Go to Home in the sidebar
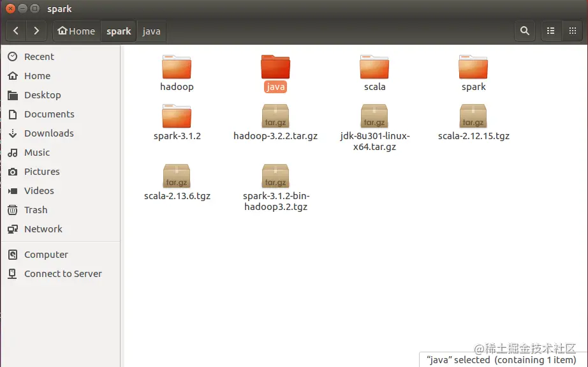Image resolution: width=588 pixels, height=367 pixels. click(60, 76)
